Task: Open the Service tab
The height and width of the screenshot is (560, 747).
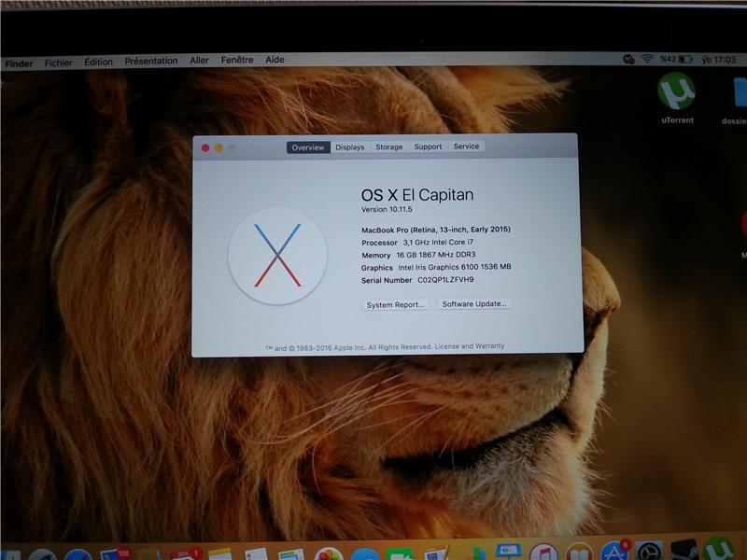Action: point(466,147)
